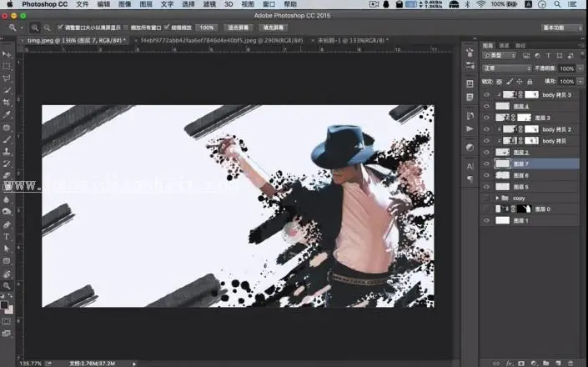Open 图像 menu
The image size is (588, 367).
click(x=125, y=4)
